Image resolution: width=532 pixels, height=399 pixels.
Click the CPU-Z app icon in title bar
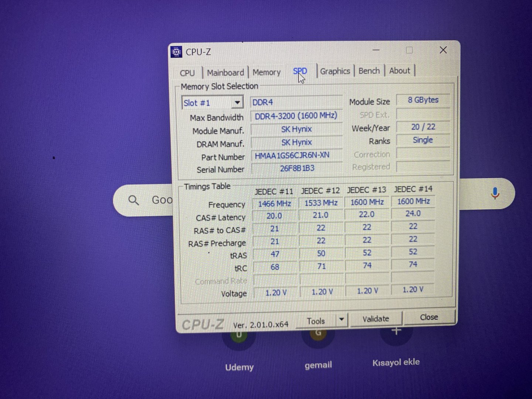point(176,52)
